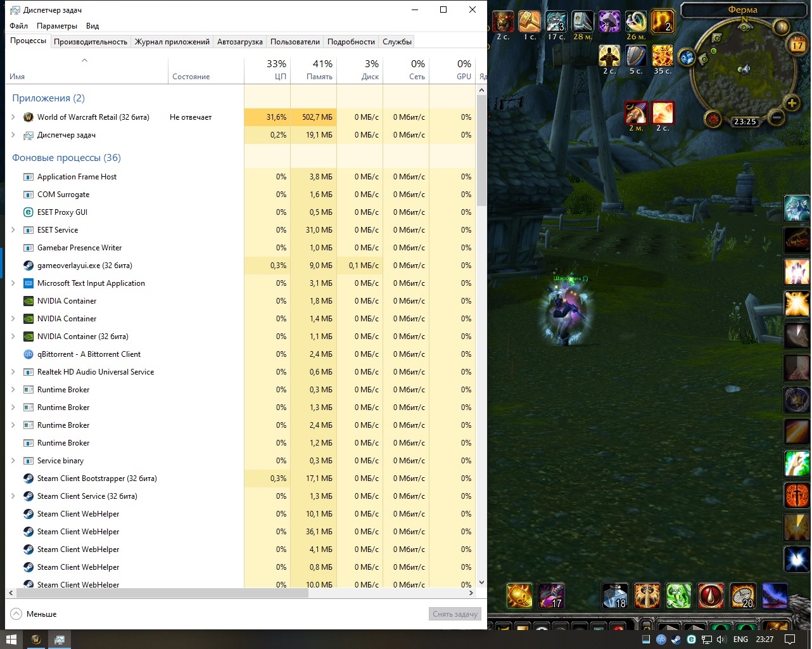This screenshot has width=812, height=649.
Task: Click the minimap zoom in plus button
Action: click(792, 103)
